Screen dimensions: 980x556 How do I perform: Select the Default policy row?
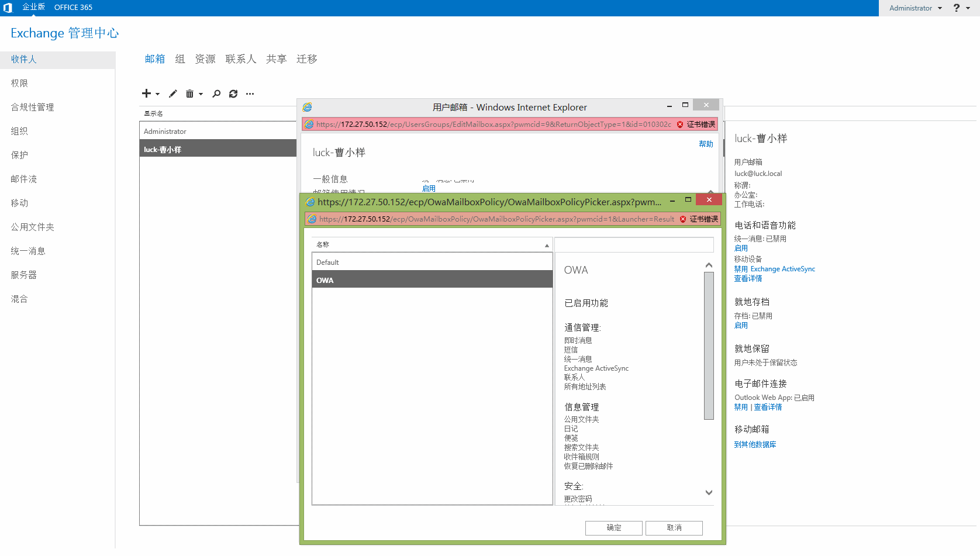tap(432, 263)
